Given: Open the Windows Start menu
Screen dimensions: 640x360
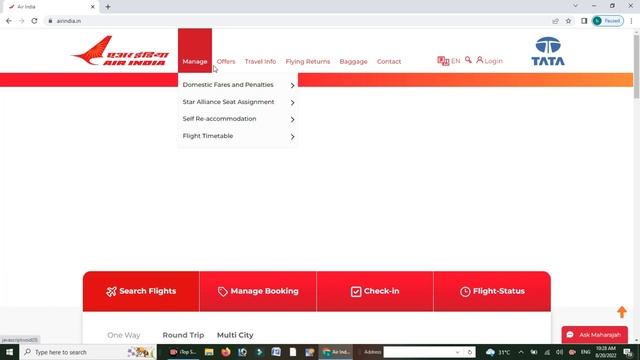Looking at the screenshot, I should 9,352.
